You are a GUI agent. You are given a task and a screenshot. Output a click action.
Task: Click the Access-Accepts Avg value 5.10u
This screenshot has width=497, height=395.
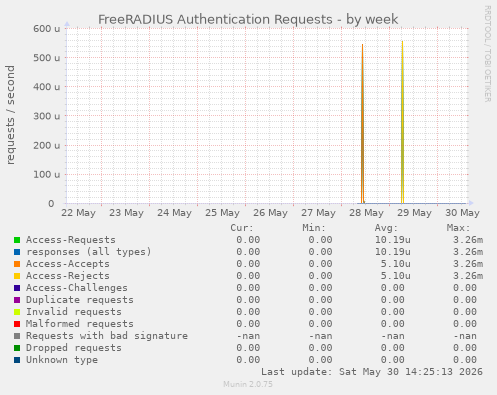pyautogui.click(x=396, y=264)
